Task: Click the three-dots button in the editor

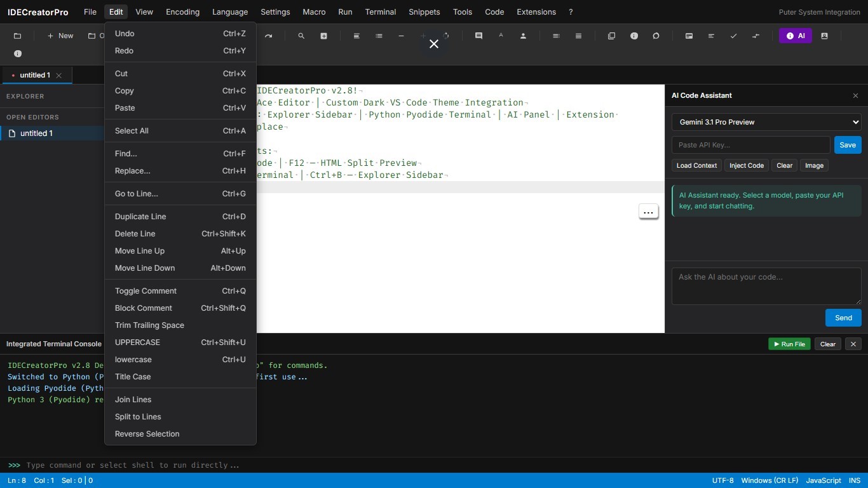Action: (648, 212)
